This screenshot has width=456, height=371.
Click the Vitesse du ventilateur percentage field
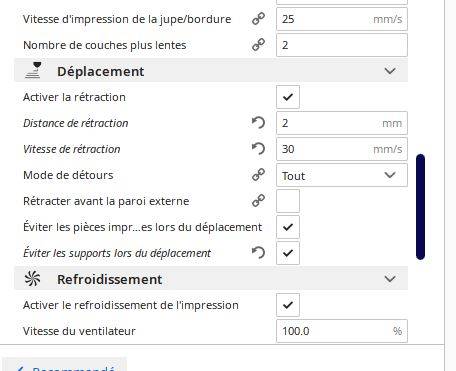(342, 331)
